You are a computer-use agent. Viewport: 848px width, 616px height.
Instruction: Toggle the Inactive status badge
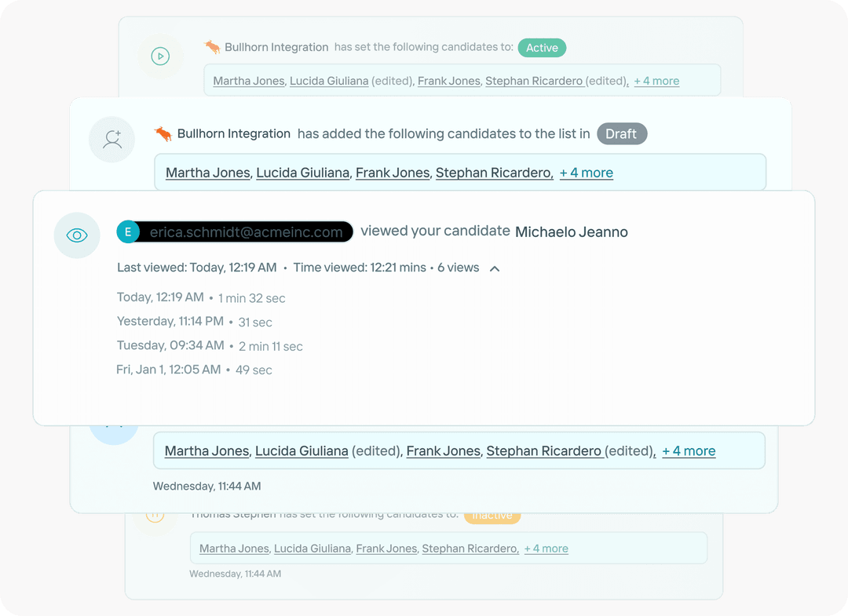[492, 514]
